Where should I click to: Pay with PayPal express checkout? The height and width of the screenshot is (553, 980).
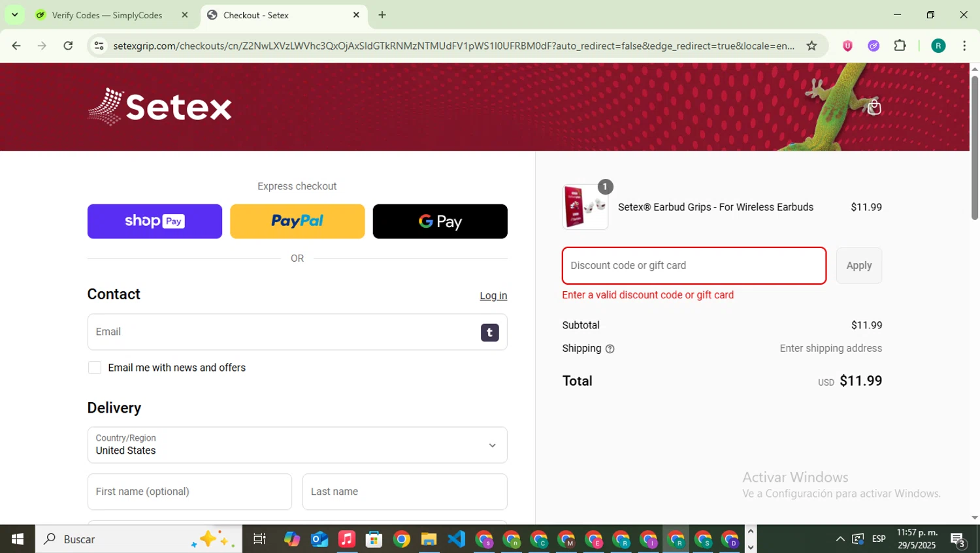pyautogui.click(x=297, y=221)
